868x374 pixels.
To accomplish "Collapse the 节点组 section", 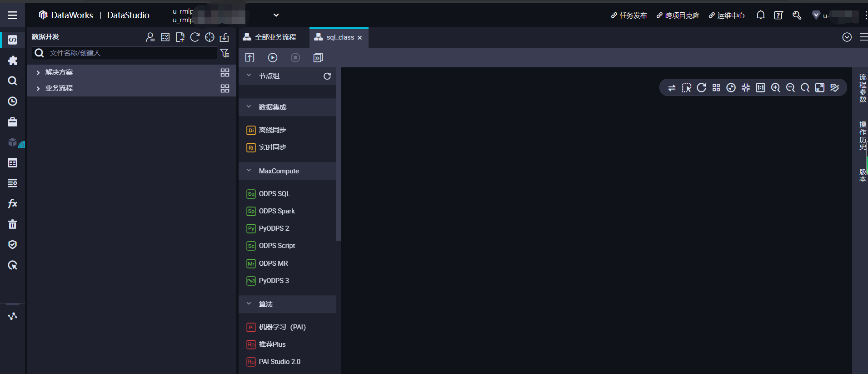I will (x=249, y=76).
